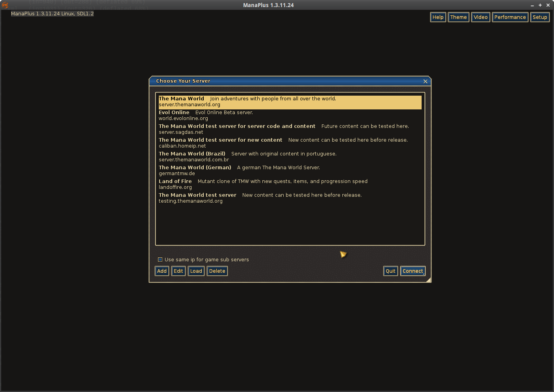Select the testing.themanaworld.org server entry
The height and width of the screenshot is (392, 554).
point(290,198)
